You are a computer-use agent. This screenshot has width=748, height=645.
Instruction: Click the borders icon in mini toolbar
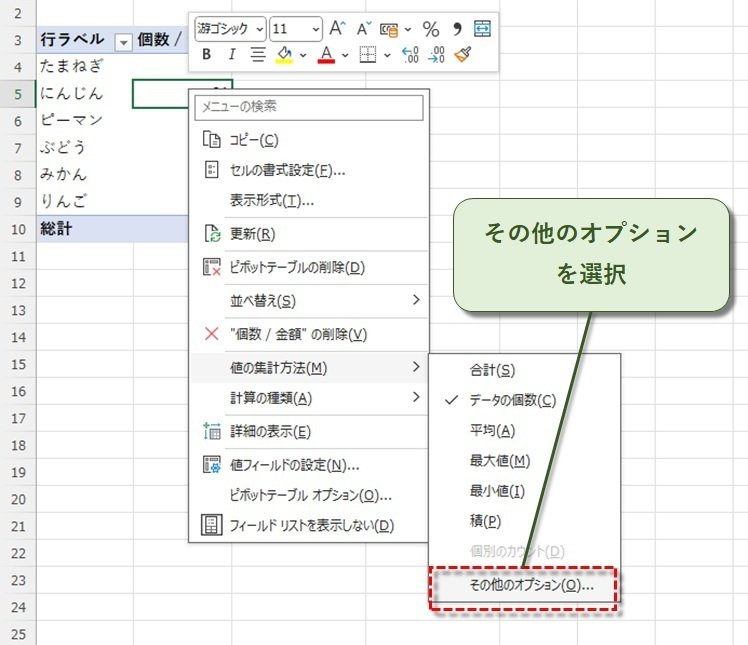pos(368,54)
